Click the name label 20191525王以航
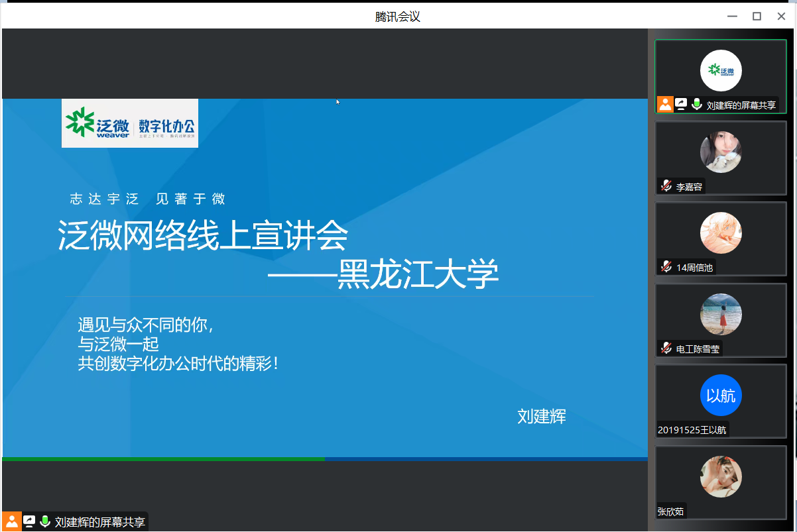797x532 pixels. (692, 430)
